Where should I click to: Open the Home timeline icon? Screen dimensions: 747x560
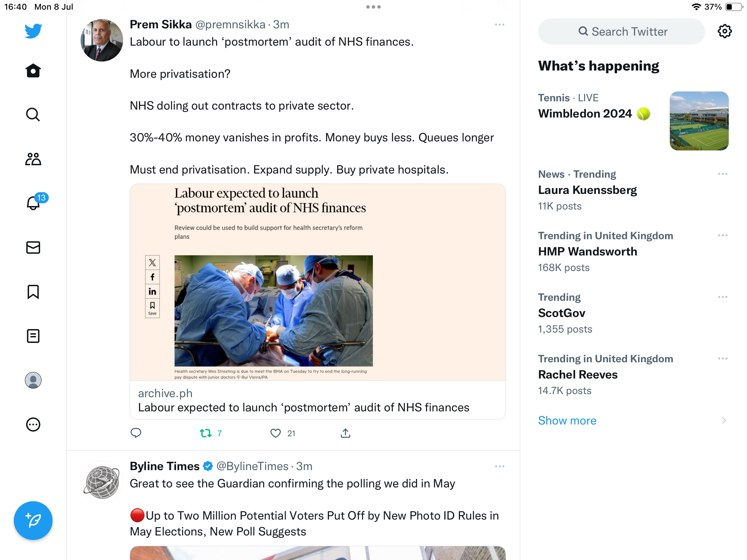point(33,71)
